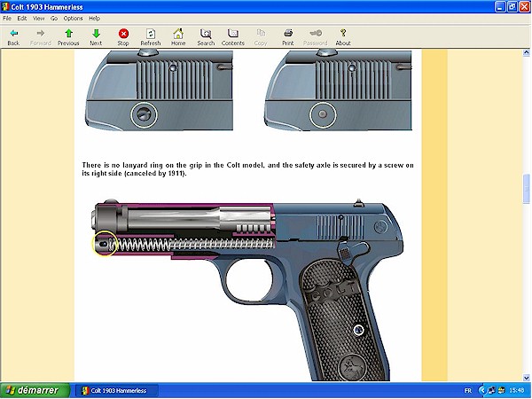Image resolution: width=532 pixels, height=399 pixels.
Task: Open the Go menu
Action: click(x=54, y=19)
